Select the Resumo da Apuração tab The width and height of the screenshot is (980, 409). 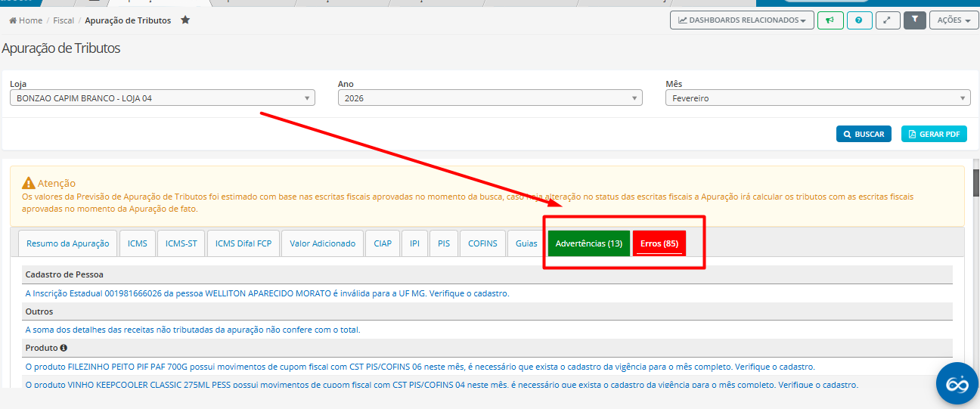67,243
